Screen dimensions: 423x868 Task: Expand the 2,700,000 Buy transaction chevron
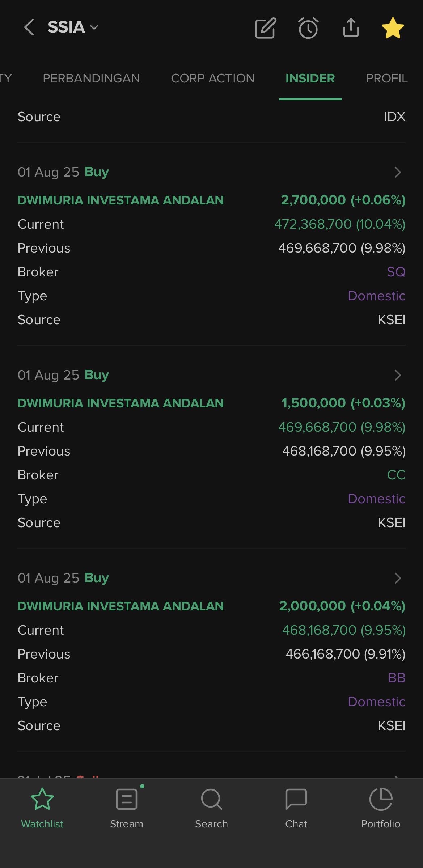(x=398, y=172)
